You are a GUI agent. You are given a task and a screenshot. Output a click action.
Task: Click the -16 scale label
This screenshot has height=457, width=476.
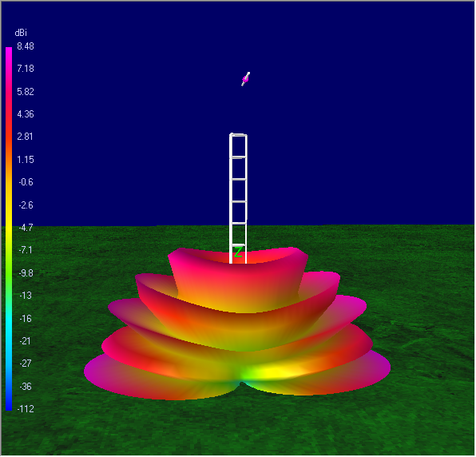tap(26, 319)
